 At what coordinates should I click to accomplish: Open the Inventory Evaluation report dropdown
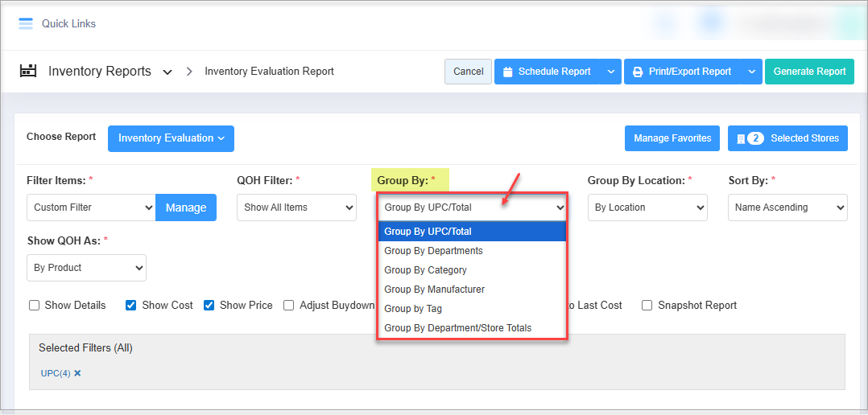click(171, 138)
